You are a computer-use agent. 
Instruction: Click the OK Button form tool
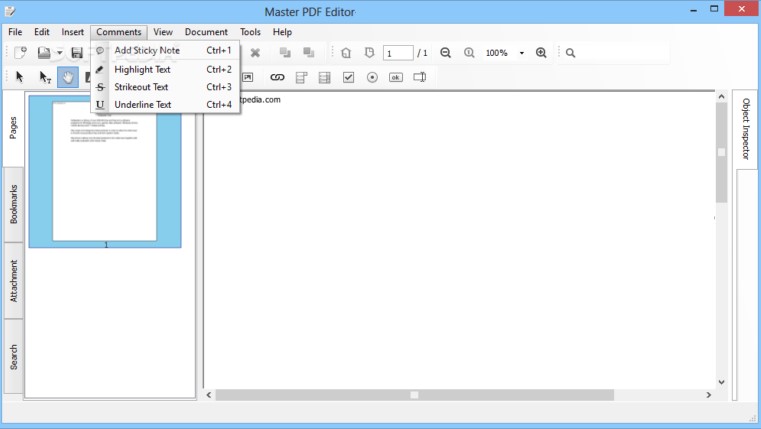pyautogui.click(x=396, y=77)
